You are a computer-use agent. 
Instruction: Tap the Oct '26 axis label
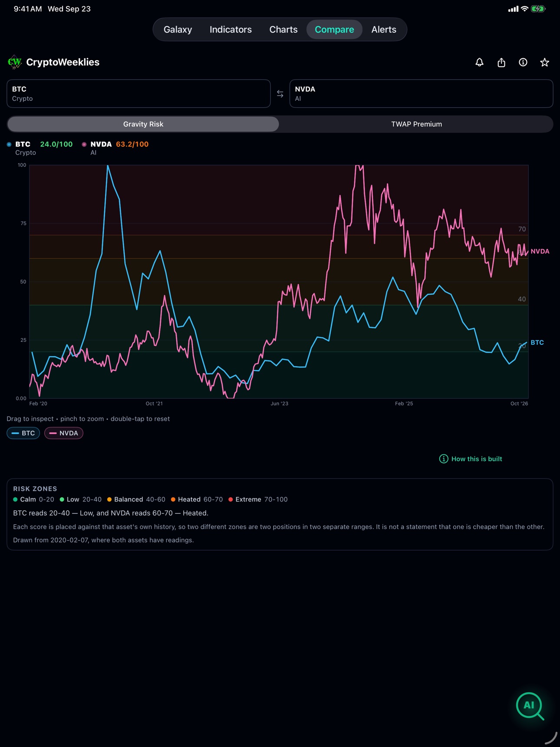(519, 404)
